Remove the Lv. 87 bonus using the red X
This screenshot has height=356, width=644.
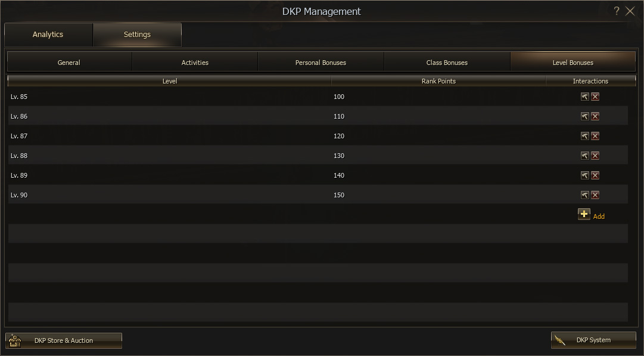(595, 136)
